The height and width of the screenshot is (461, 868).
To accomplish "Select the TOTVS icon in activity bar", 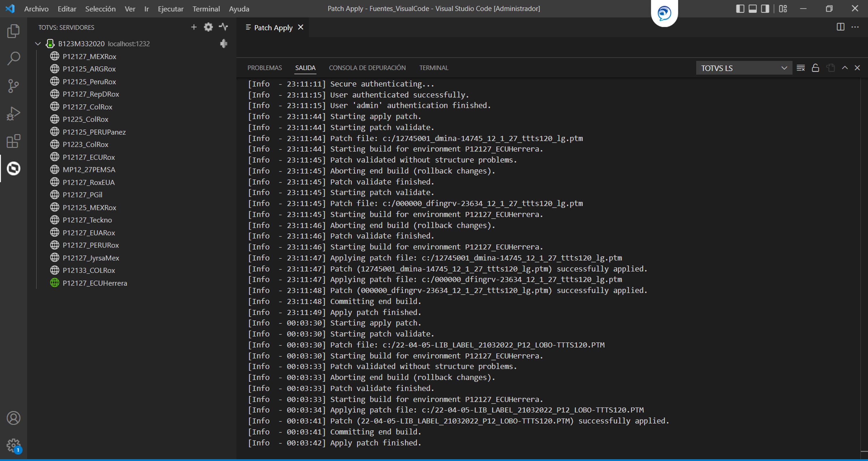I will [14, 169].
